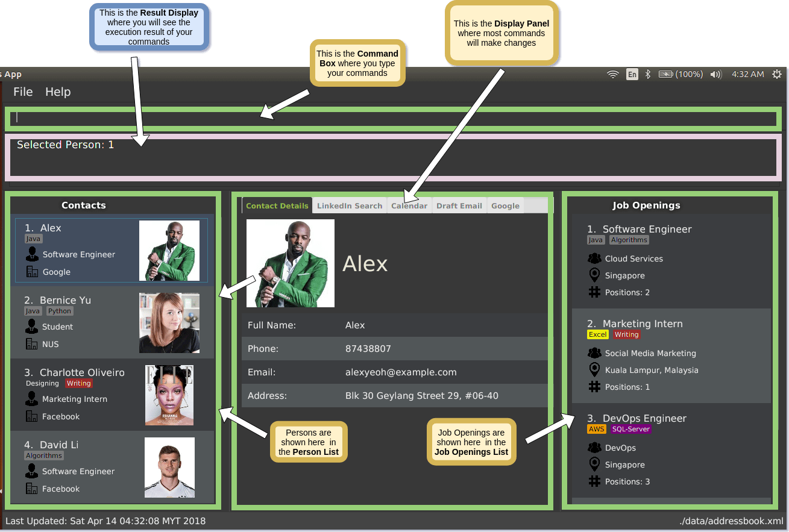Click the building icon next to NUS
This screenshot has height=532, width=789.
pyautogui.click(x=32, y=344)
